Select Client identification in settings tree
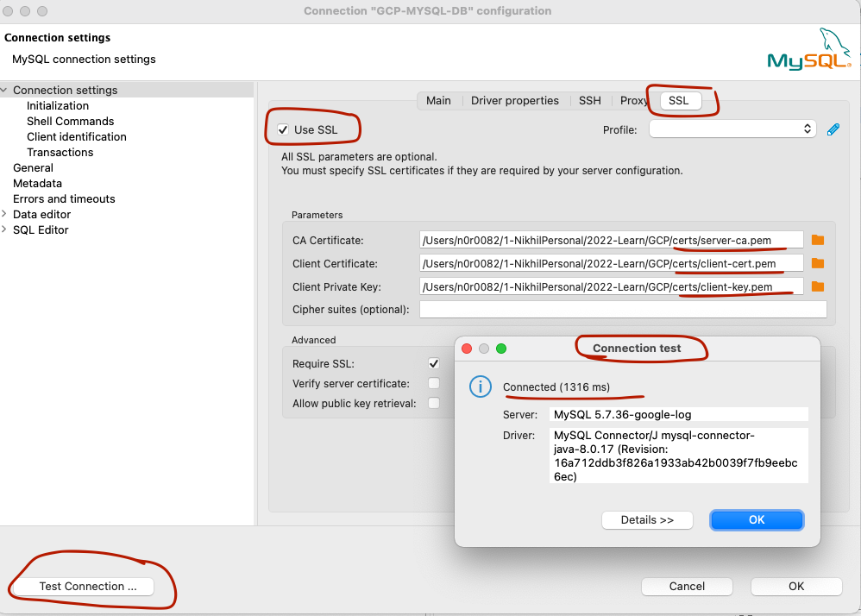Screen dimensions: 861x616 (76, 136)
